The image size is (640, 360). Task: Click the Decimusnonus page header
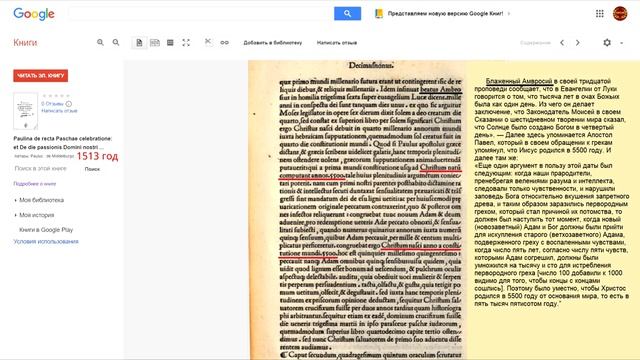[x=371, y=65]
